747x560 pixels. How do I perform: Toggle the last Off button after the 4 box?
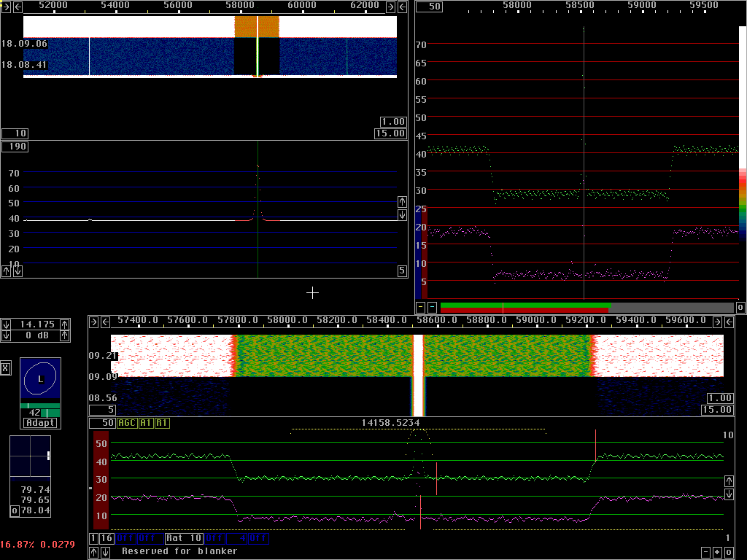click(258, 539)
